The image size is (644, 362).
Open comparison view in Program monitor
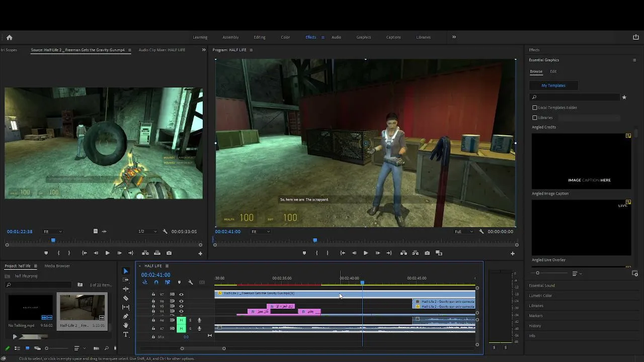pos(439,253)
